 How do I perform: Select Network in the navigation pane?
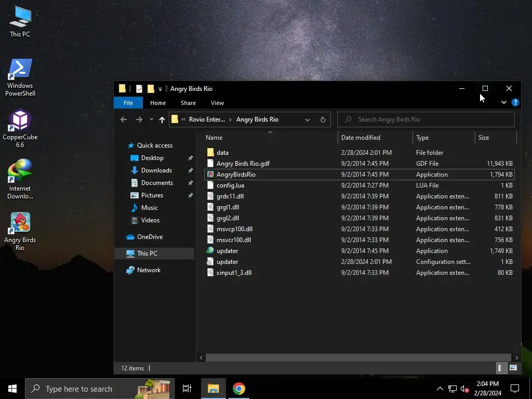(x=149, y=270)
